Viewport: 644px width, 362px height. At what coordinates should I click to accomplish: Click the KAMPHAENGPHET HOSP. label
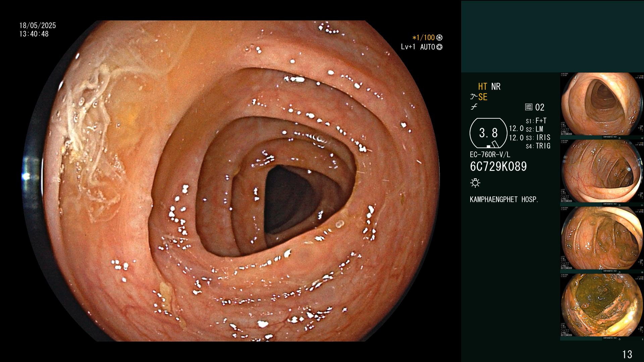(x=504, y=199)
